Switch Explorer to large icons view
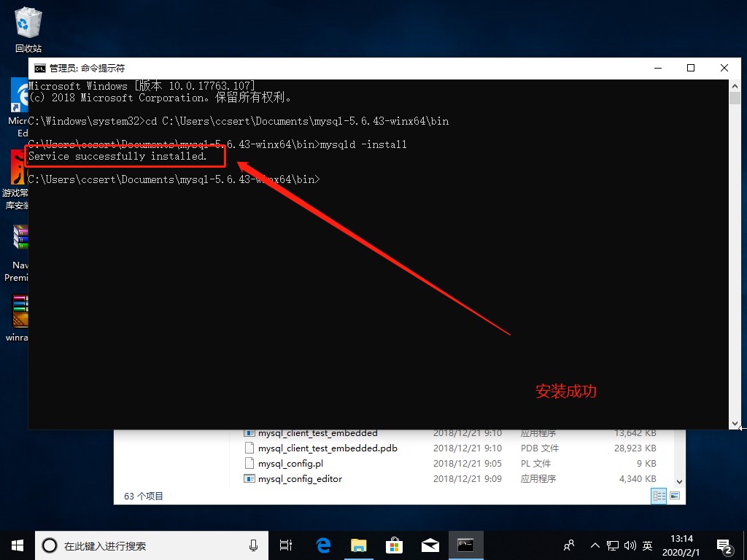Screen dimensions: 747x560 pyautogui.click(x=675, y=496)
